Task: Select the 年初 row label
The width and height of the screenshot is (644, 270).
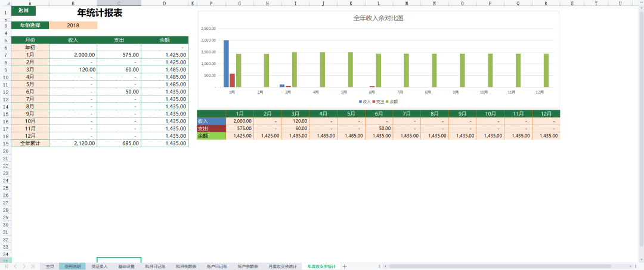Action: pyautogui.click(x=30, y=48)
